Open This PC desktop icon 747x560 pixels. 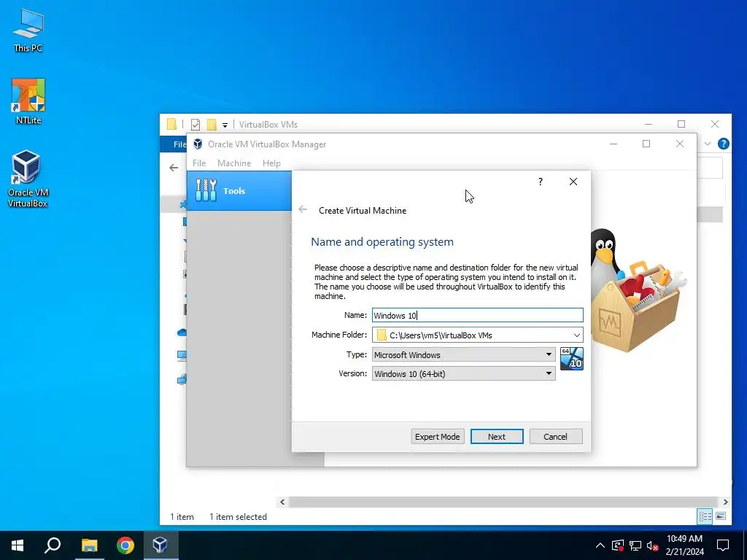(x=28, y=31)
